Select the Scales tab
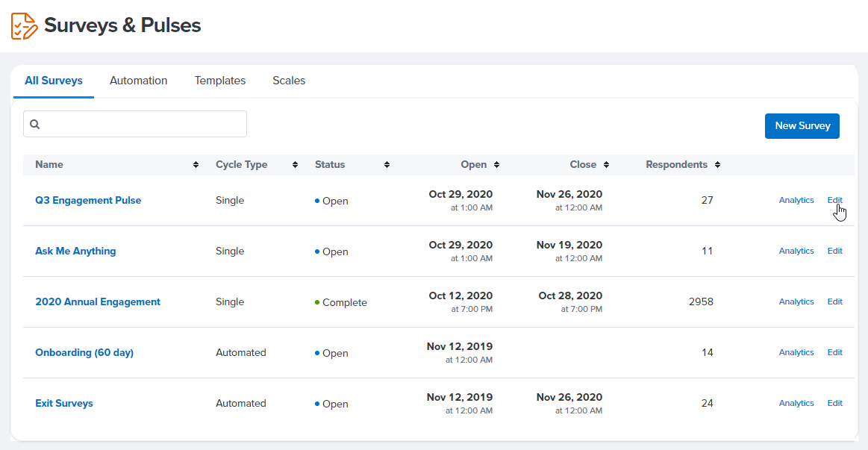 (x=289, y=81)
